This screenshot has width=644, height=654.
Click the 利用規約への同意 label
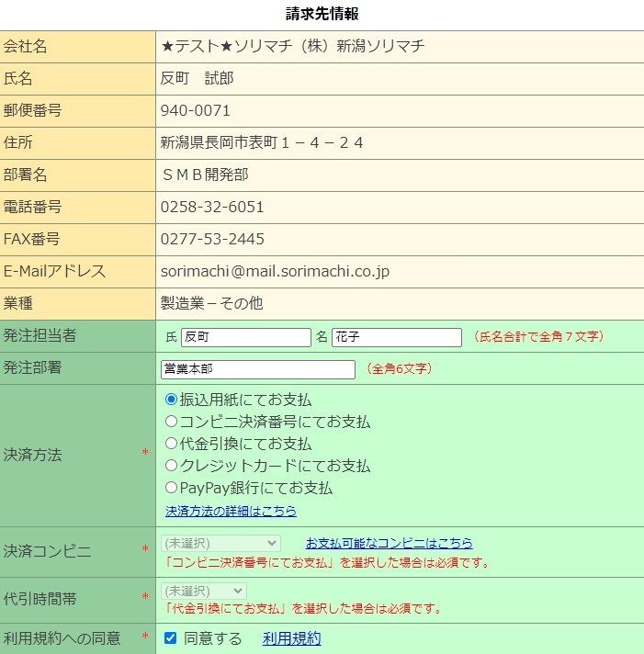tap(62, 638)
